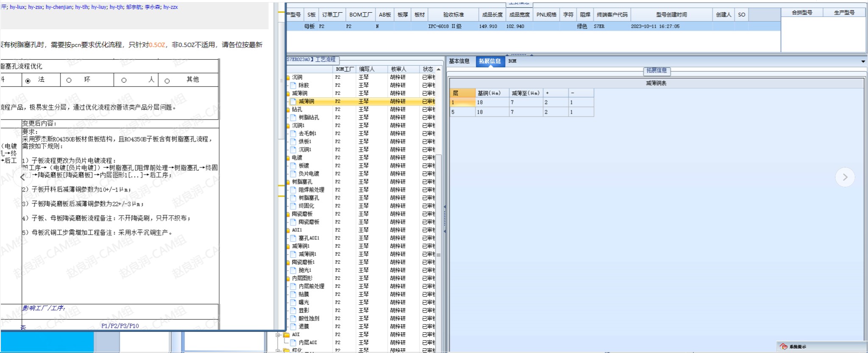Click the document icon beside 终固化
This screenshot has width=868, height=353.
point(293,206)
